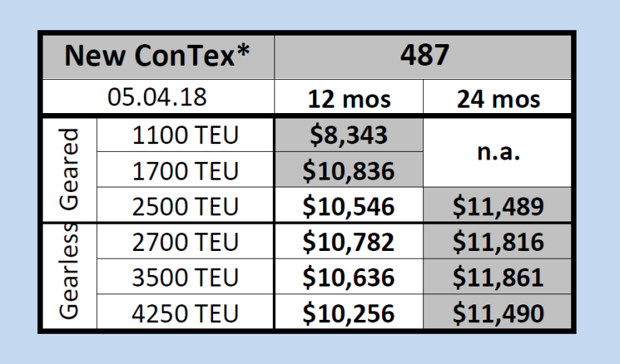Click the vertical Gearless group label
This screenshot has height=364, width=620.
(x=70, y=279)
